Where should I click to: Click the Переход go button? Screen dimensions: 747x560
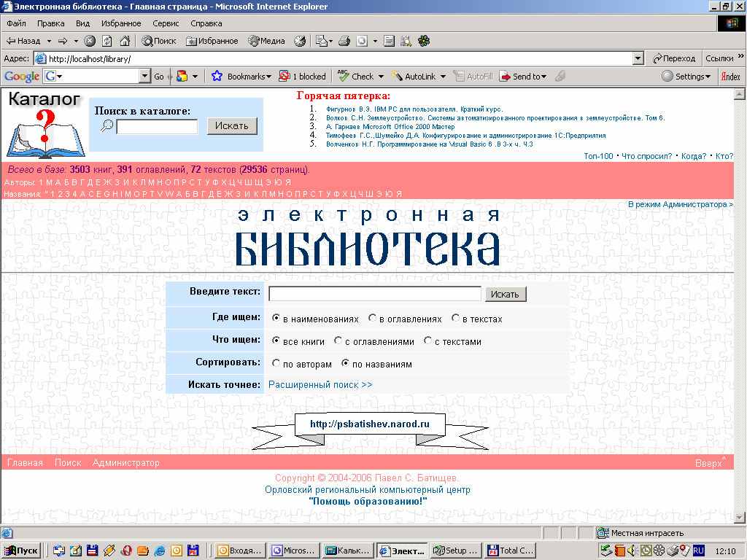[674, 58]
